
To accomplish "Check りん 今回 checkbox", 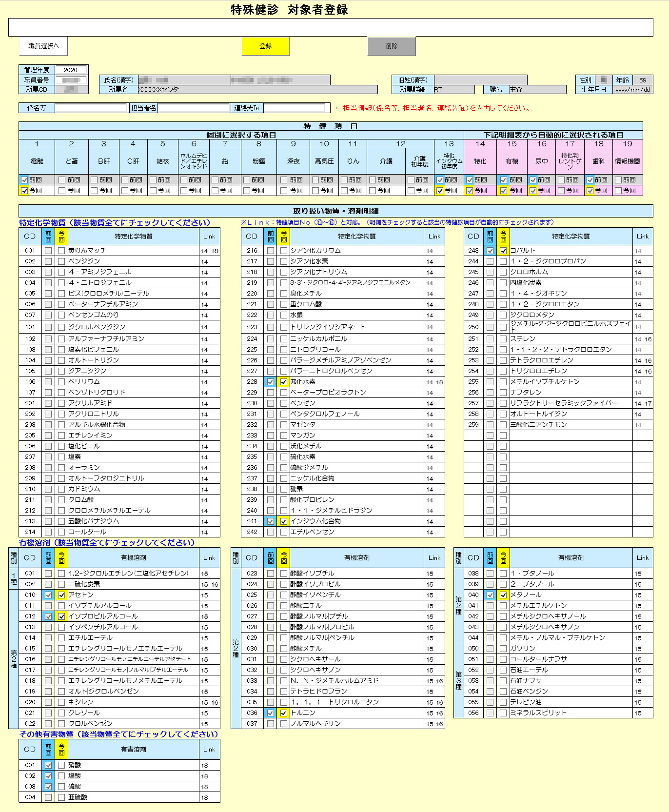I will point(344,191).
